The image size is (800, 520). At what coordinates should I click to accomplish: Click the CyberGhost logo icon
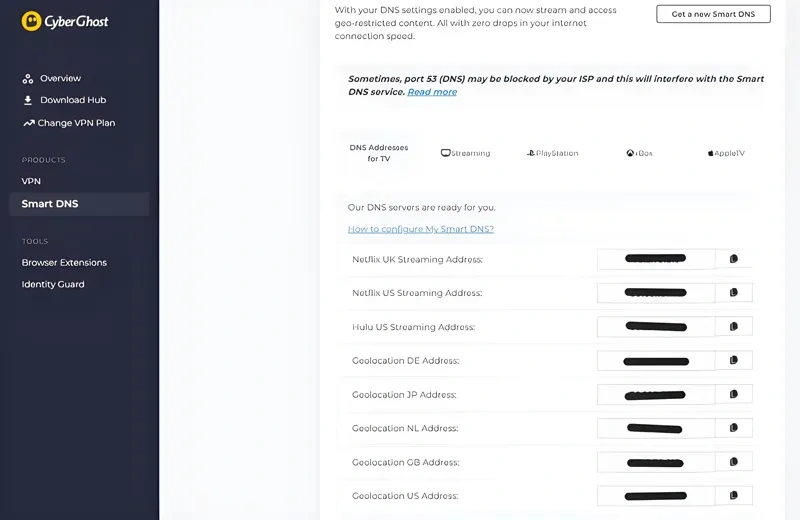pyautogui.click(x=32, y=21)
